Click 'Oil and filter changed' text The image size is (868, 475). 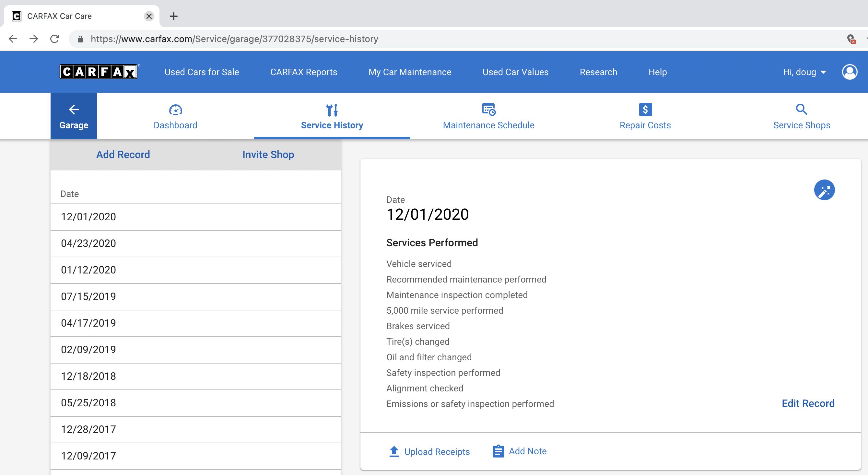[x=428, y=357]
